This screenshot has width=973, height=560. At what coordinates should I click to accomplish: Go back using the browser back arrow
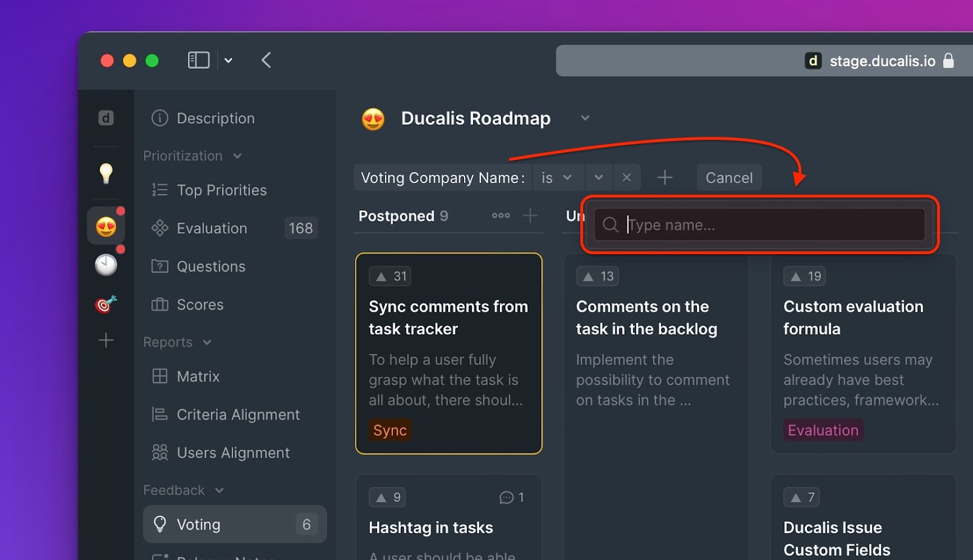coord(266,60)
